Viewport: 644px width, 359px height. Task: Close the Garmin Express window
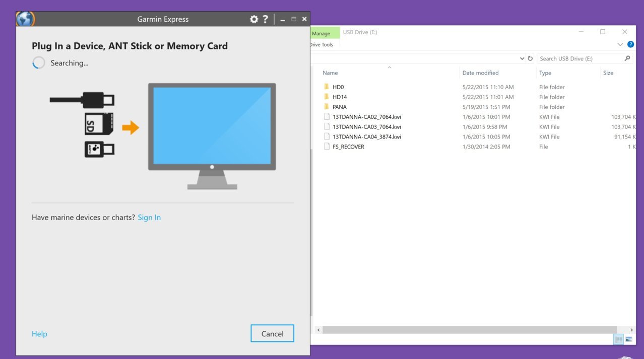(304, 19)
